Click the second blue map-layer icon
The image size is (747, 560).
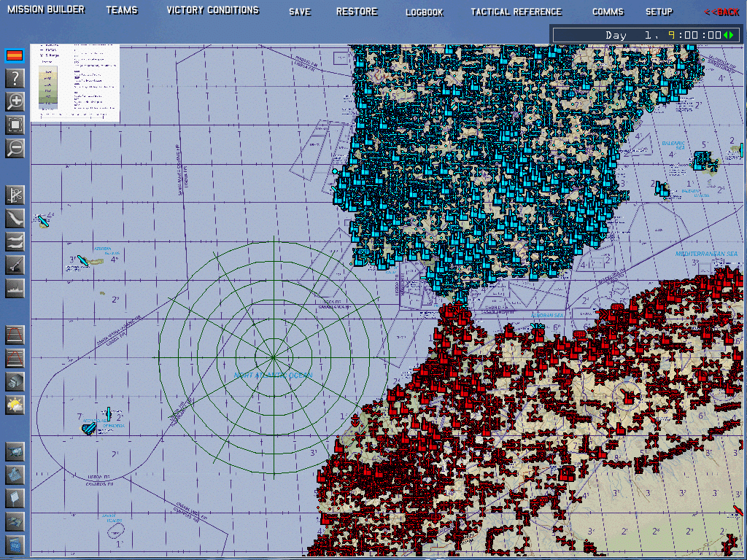(x=15, y=475)
